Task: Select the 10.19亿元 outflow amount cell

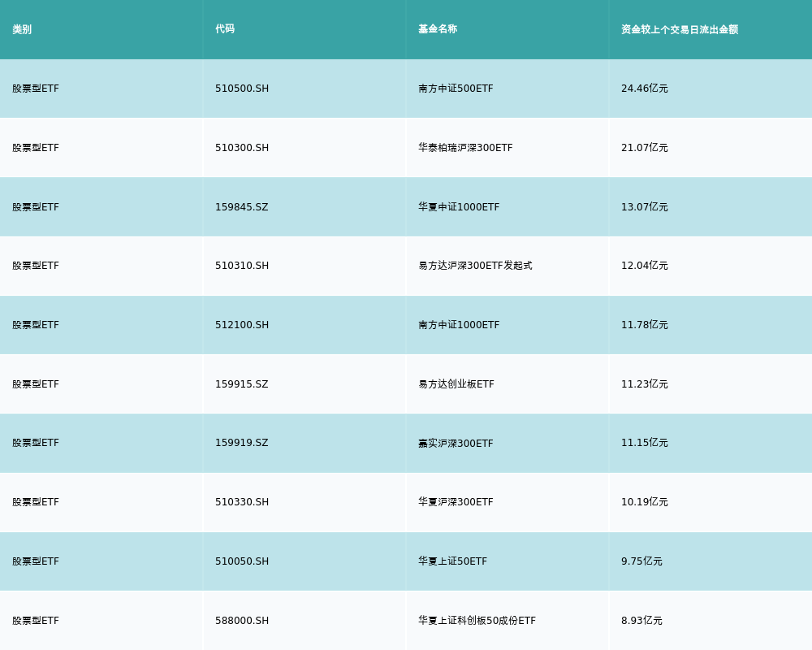Action: click(645, 502)
